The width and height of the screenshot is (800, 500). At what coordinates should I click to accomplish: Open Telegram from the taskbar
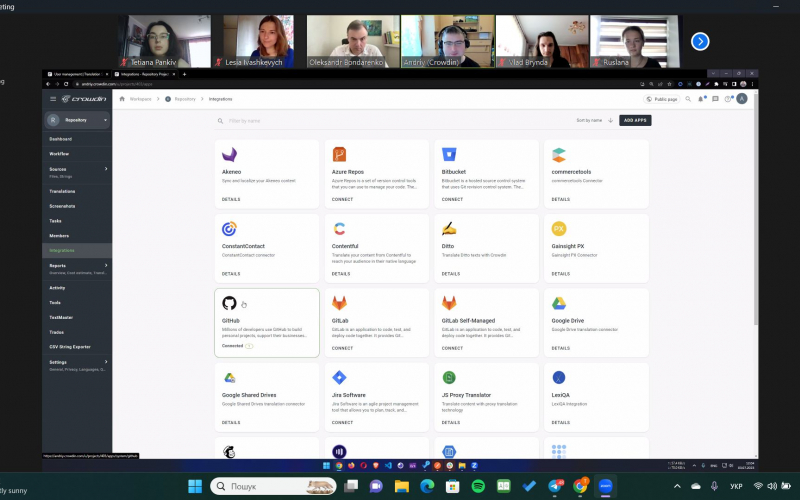[555, 486]
